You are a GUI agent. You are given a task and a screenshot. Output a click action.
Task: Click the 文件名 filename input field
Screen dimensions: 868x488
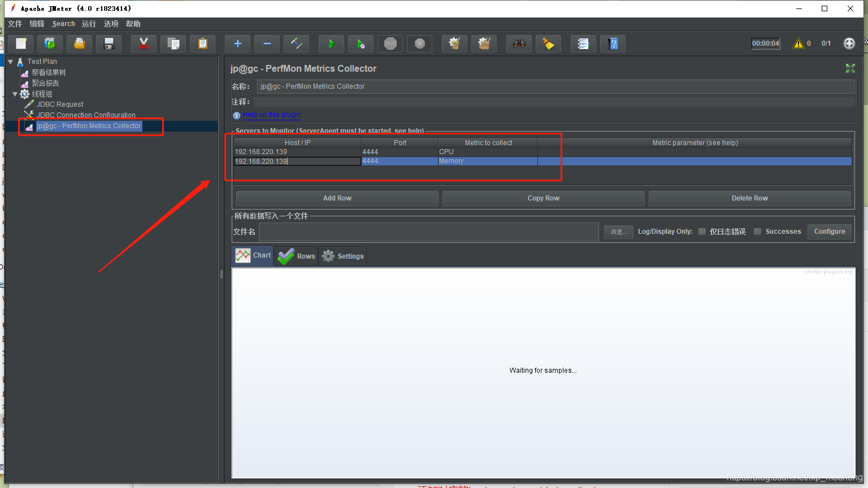coord(429,232)
